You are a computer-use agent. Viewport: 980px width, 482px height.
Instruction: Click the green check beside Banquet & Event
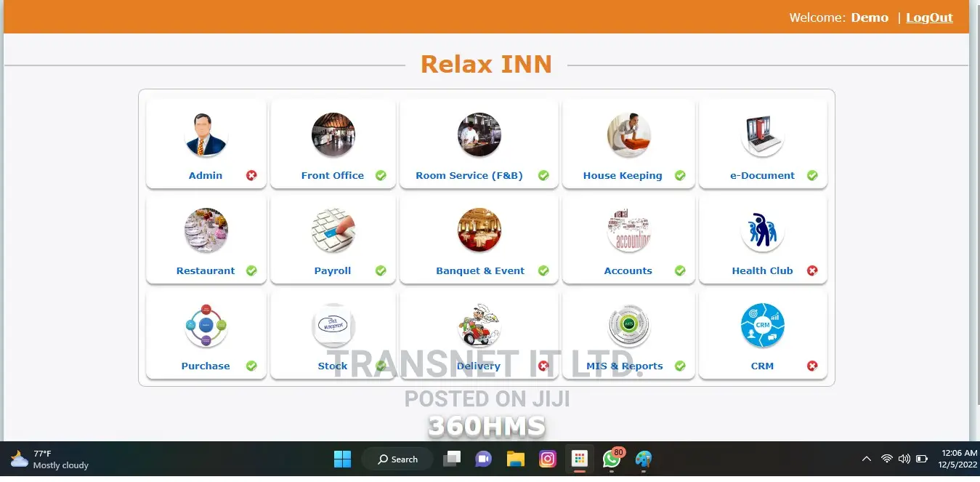(543, 270)
